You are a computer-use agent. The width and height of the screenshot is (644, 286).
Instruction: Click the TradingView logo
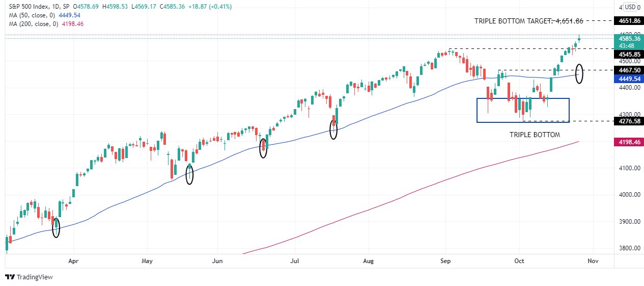click(x=29, y=277)
